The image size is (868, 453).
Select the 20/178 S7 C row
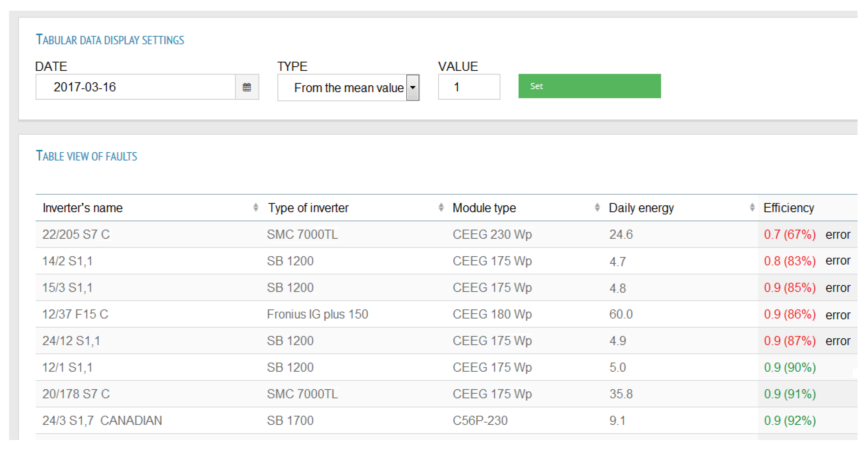[x=76, y=394]
